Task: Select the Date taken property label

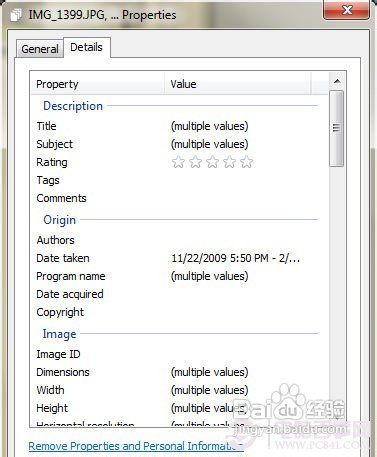Action: pyautogui.click(x=63, y=258)
